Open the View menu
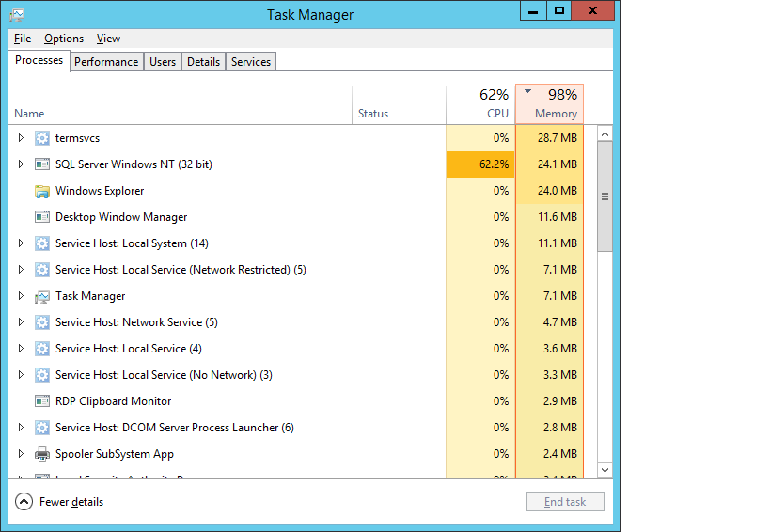 [108, 39]
